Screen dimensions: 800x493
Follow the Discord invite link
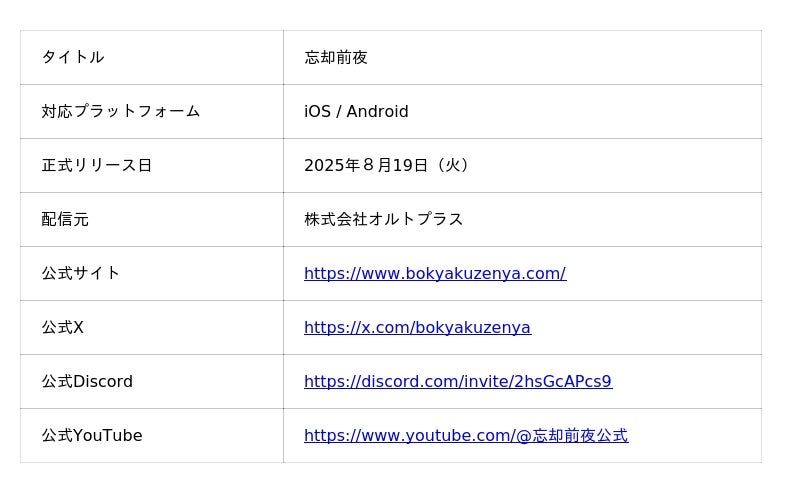coord(457,381)
